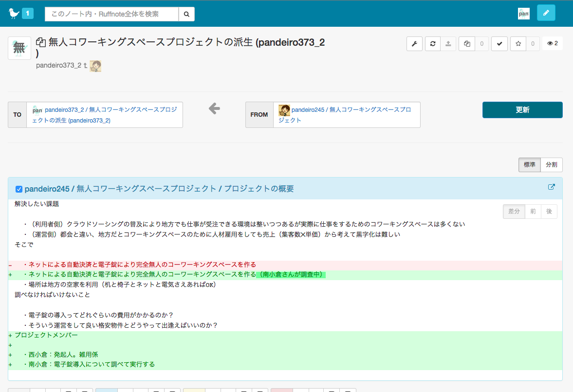The width and height of the screenshot is (573, 392).
Task: Click the search input field
Action: (111, 14)
